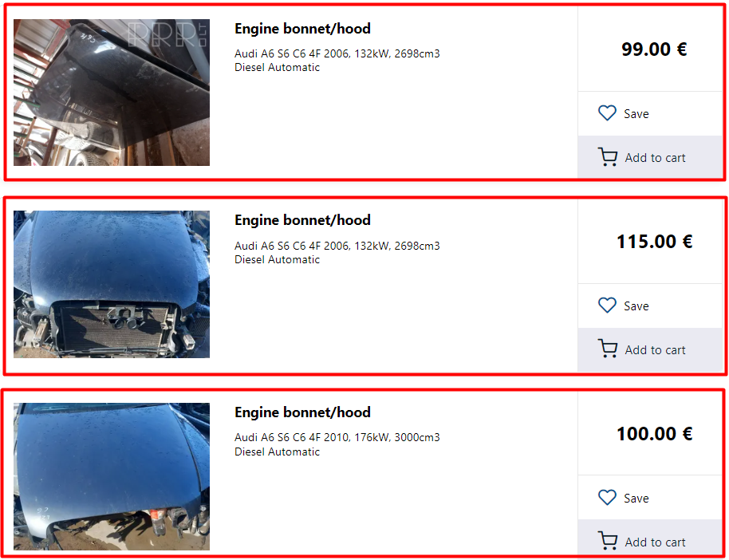Click heart icon on 100.00 € listing
729x560 pixels.
[x=607, y=498]
